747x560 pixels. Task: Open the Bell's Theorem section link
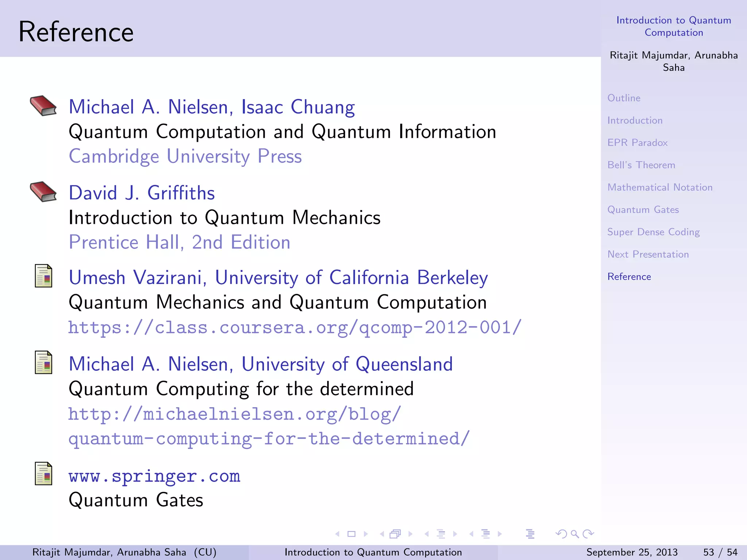point(641,165)
